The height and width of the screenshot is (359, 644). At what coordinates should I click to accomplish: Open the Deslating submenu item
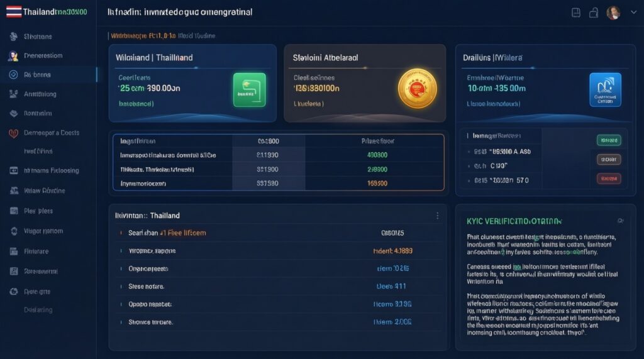coord(38,310)
